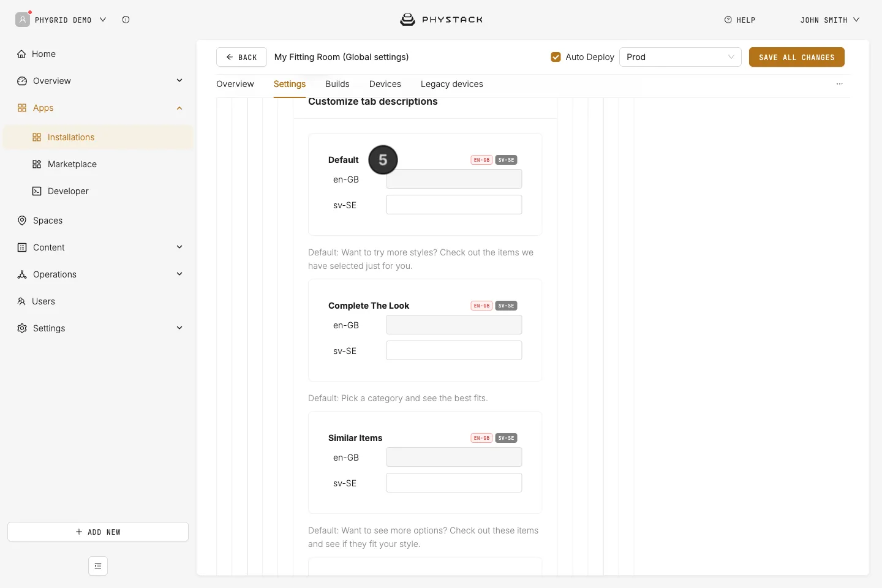
Task: Click the Spaces location pin icon
Action: tap(22, 221)
